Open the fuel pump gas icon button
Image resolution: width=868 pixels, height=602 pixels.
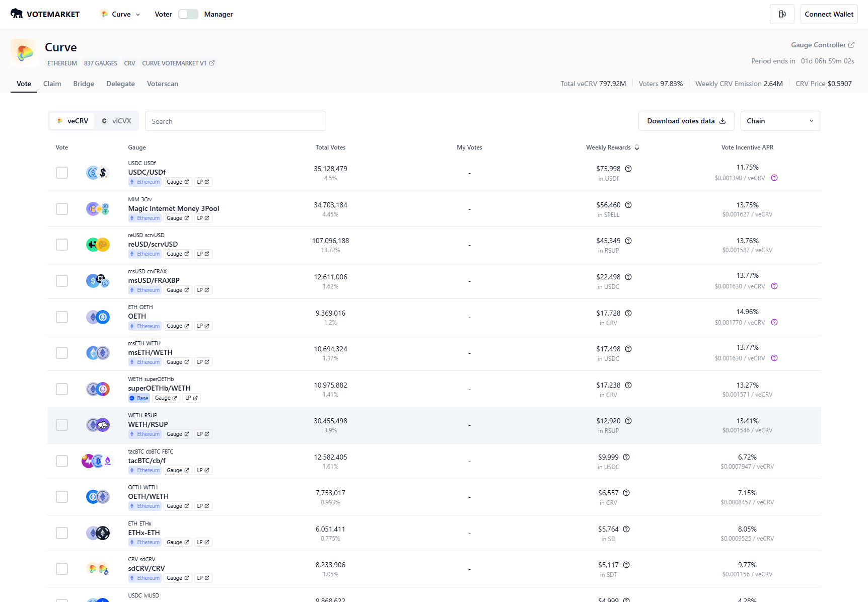click(782, 14)
